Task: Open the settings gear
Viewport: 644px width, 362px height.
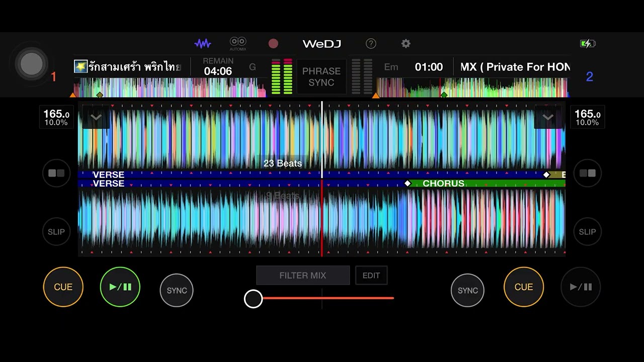Action: click(406, 44)
